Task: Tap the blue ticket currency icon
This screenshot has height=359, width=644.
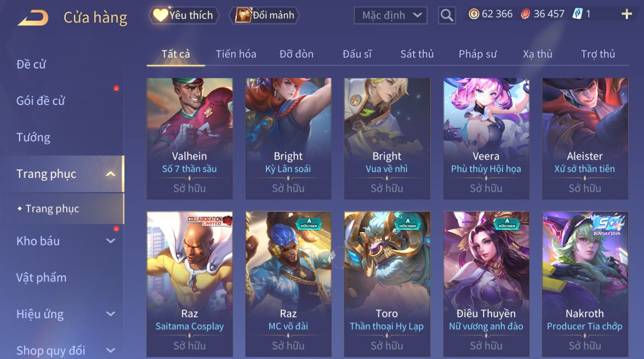Action: coord(578,14)
